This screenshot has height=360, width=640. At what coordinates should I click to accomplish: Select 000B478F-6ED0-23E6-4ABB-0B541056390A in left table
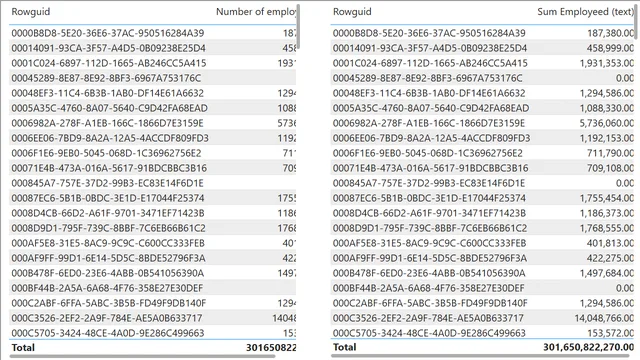click(x=108, y=273)
